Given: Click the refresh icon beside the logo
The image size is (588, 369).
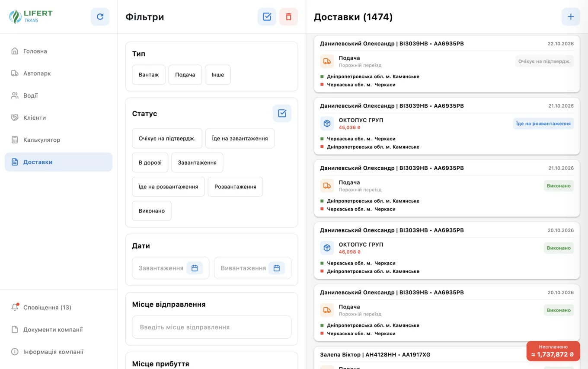Looking at the screenshot, I should tap(100, 17).
